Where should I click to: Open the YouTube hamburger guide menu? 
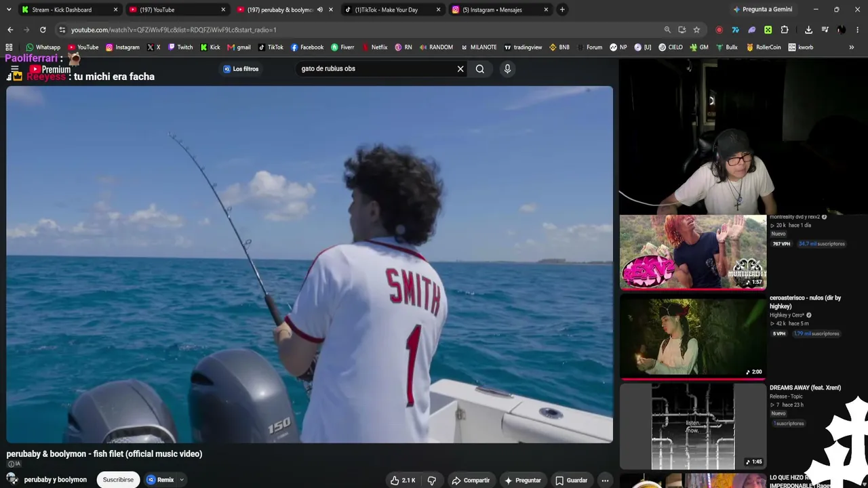[14, 69]
